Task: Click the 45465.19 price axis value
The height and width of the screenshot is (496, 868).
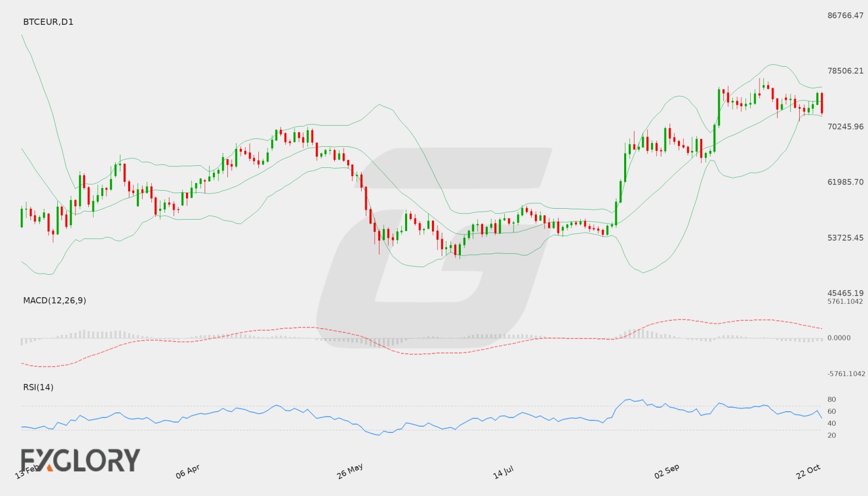Action: pos(845,293)
